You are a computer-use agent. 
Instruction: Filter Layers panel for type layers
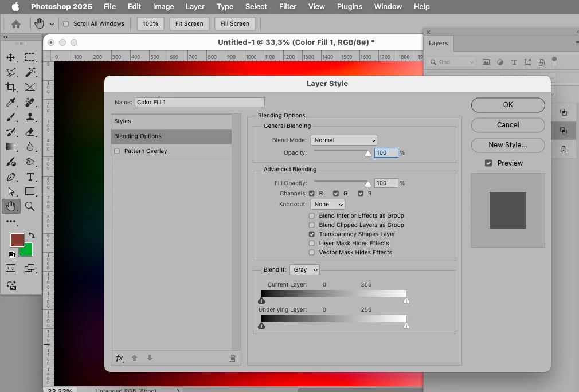click(514, 62)
